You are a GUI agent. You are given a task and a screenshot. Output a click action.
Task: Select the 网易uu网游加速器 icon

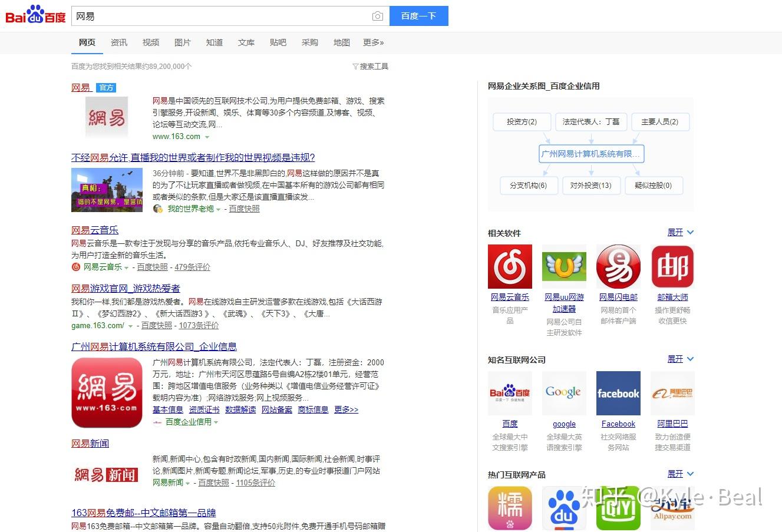click(564, 266)
